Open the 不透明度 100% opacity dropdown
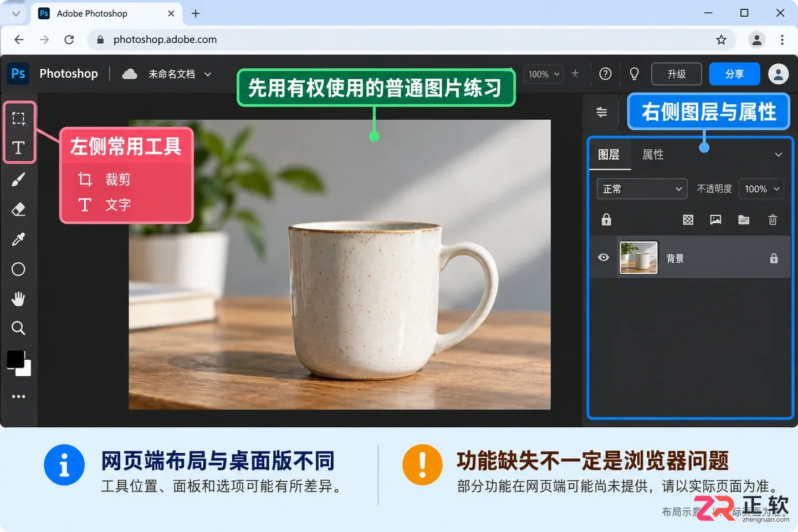This screenshot has width=798, height=532. point(761,189)
